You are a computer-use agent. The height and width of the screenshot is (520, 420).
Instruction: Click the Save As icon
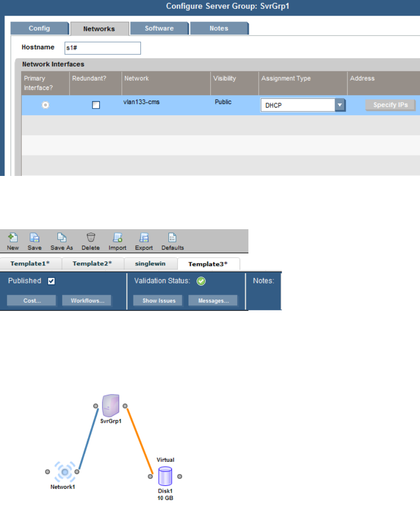click(x=62, y=238)
